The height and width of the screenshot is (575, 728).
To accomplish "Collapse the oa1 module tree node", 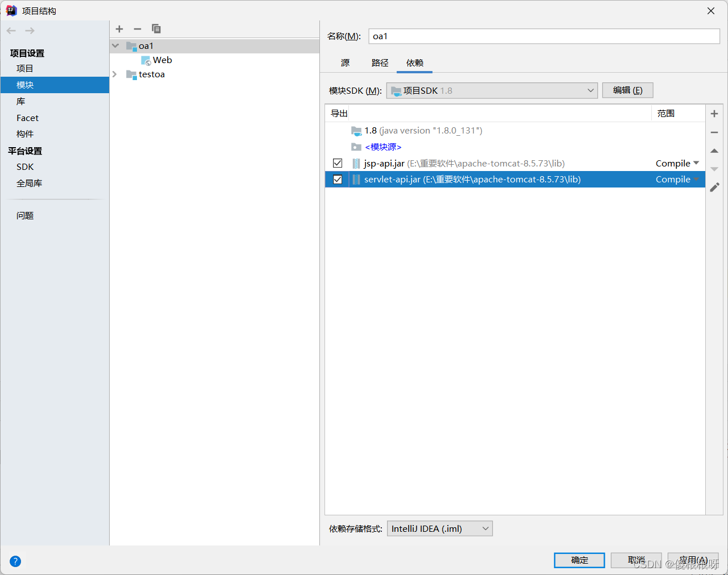I will 115,45.
